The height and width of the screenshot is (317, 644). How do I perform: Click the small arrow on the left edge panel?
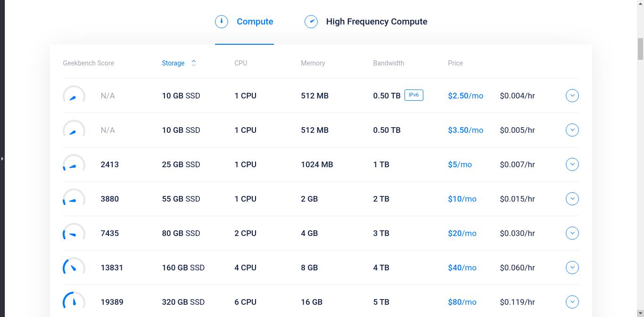click(2, 159)
